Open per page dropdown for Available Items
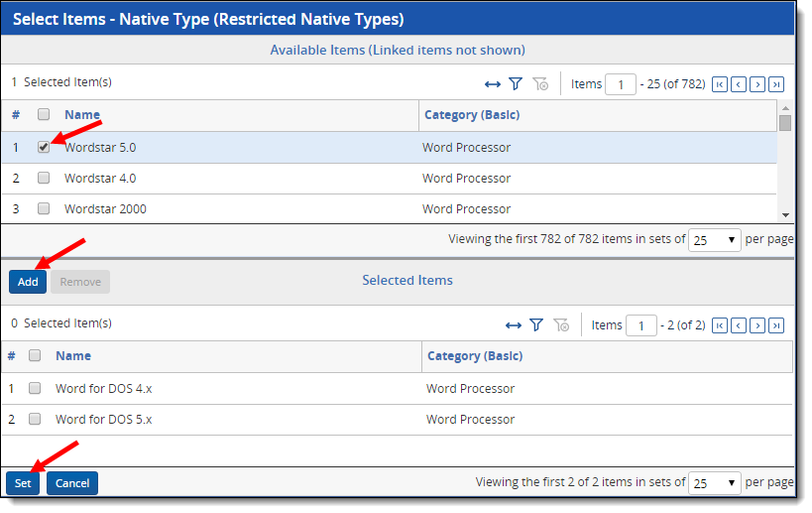 coord(714,240)
